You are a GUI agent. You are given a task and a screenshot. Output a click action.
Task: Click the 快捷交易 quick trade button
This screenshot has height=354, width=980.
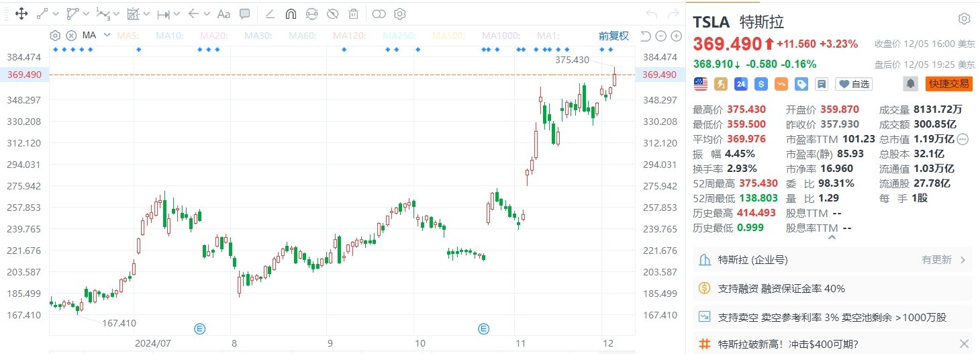pyautogui.click(x=948, y=83)
